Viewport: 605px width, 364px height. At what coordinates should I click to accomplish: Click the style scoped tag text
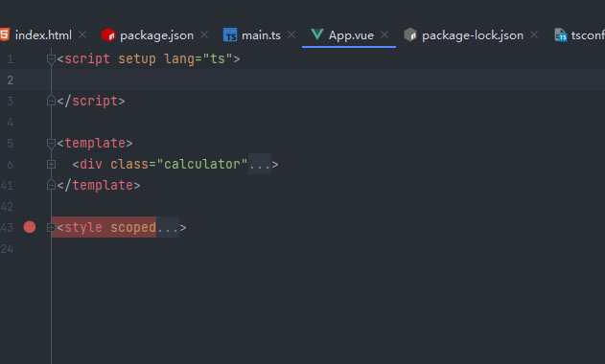(106, 228)
